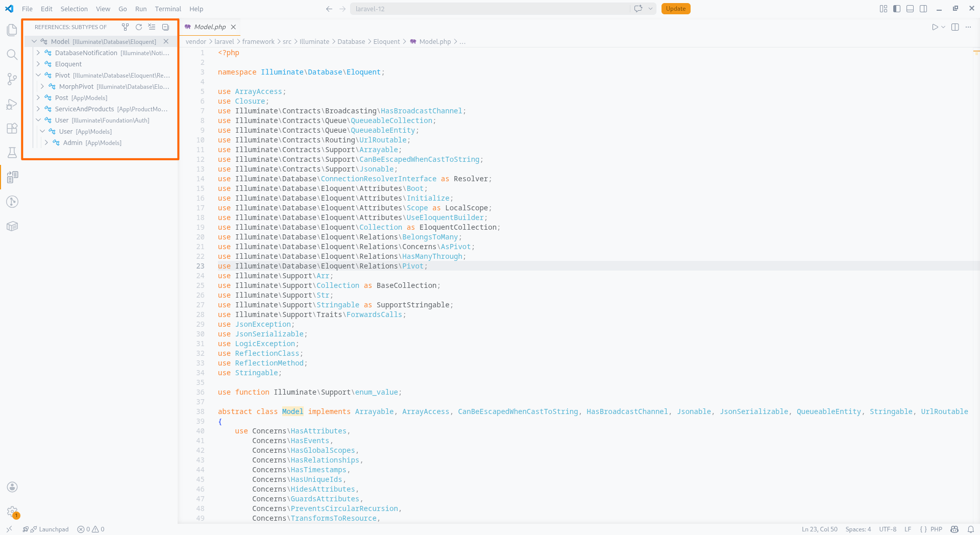Open the run options dropdown arrow

click(x=943, y=27)
